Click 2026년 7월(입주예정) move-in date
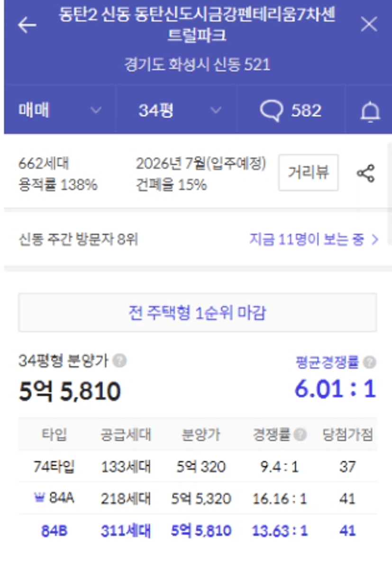The height and width of the screenshot is (568, 392). tap(201, 164)
